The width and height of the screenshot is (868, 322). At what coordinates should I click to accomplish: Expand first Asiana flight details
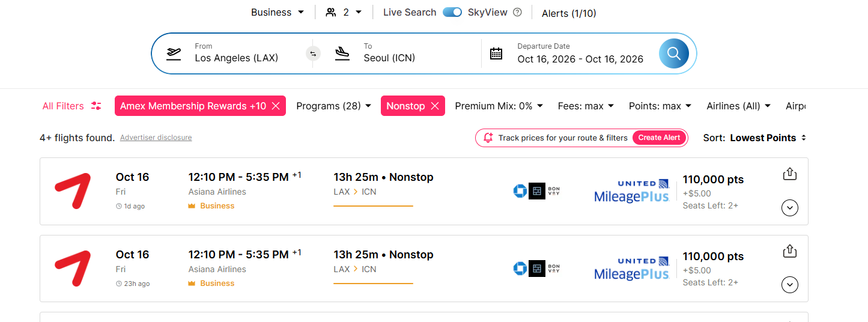point(789,208)
